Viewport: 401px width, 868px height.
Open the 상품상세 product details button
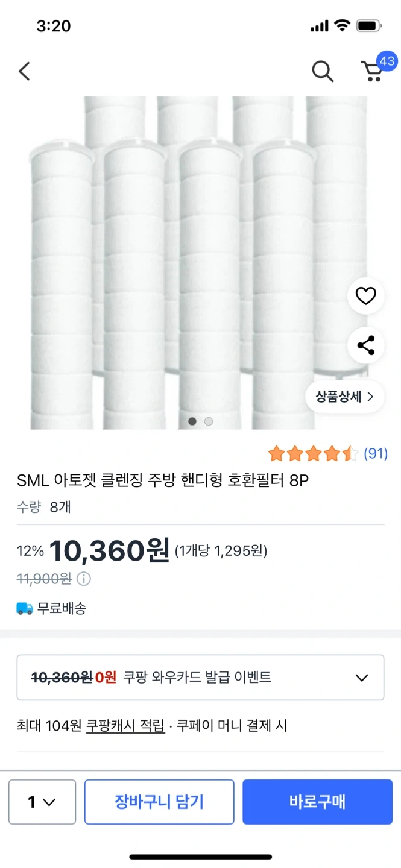click(344, 397)
